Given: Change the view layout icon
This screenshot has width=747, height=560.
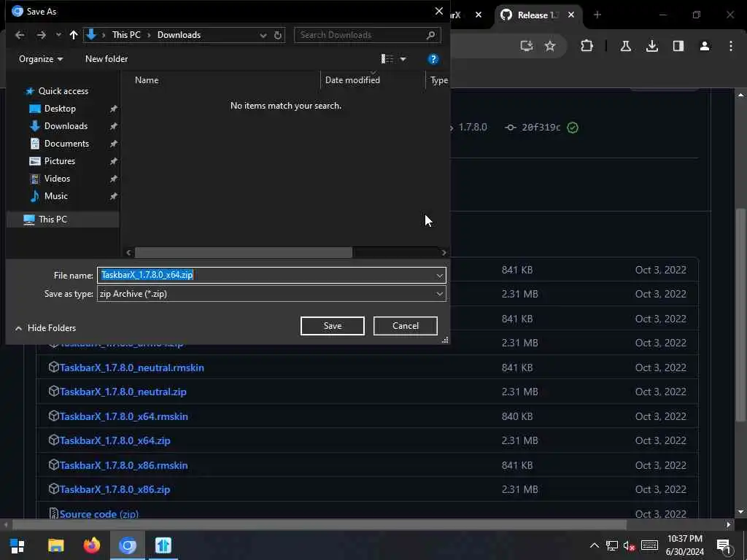Looking at the screenshot, I should 387,58.
